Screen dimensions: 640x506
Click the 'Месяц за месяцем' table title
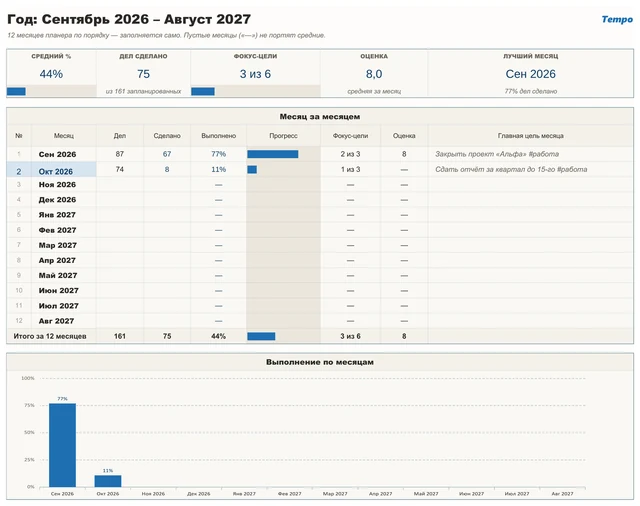(320, 116)
